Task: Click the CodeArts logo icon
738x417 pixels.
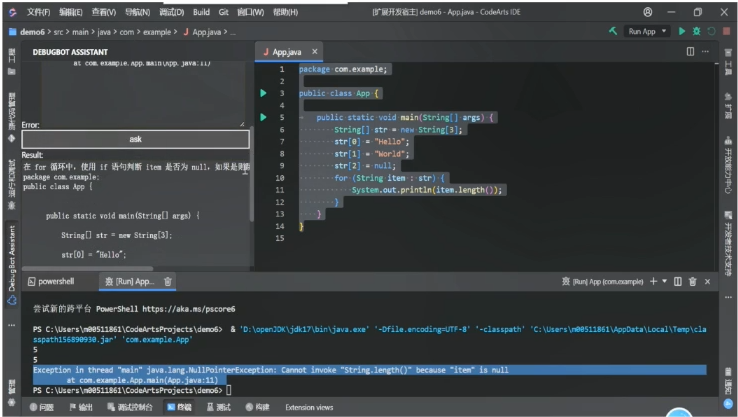Action: (x=12, y=12)
